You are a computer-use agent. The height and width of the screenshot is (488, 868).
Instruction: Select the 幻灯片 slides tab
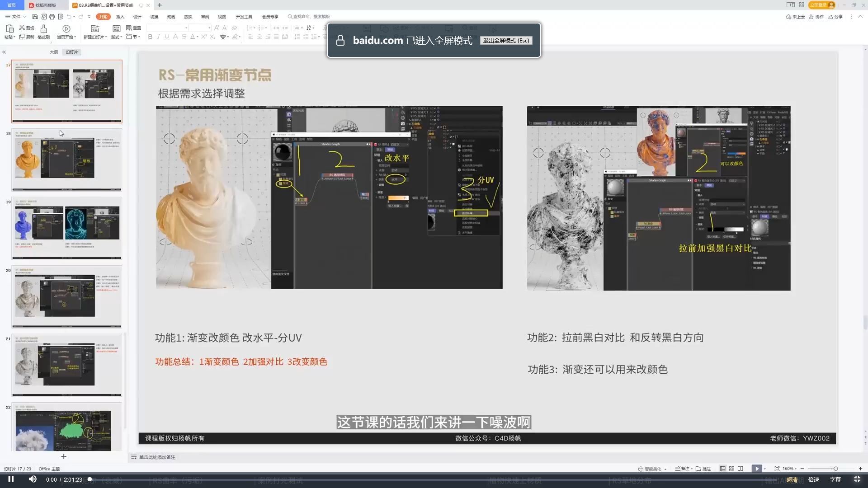click(71, 52)
